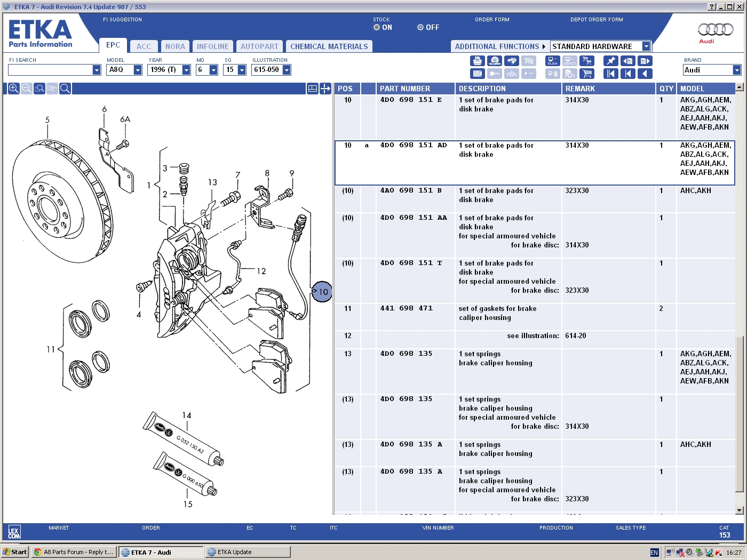
Task: Click the car document icon
Action: [570, 74]
